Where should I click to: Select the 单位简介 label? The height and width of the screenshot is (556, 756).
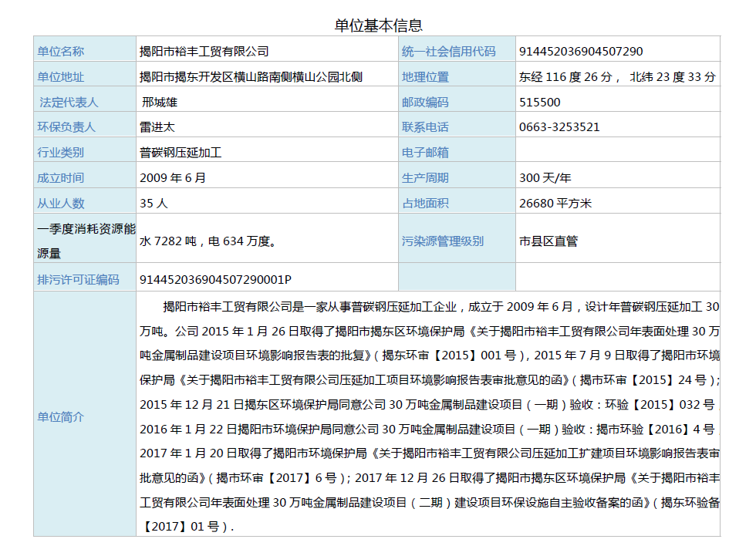[61, 416]
